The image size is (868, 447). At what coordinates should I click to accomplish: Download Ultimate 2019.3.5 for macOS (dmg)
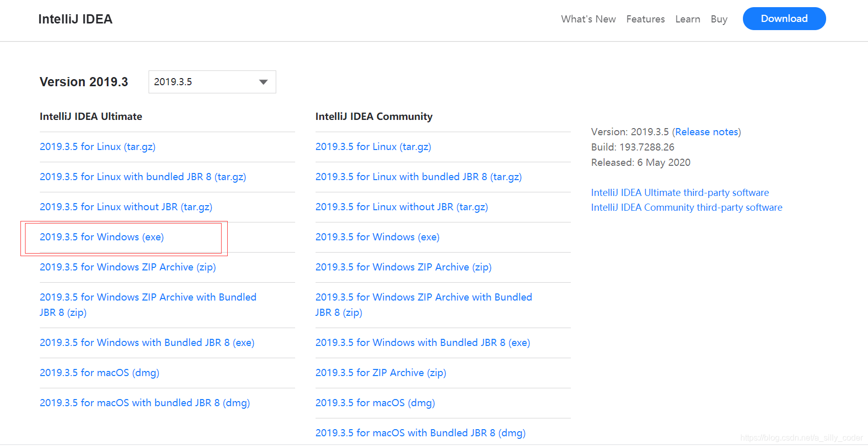[100, 373]
